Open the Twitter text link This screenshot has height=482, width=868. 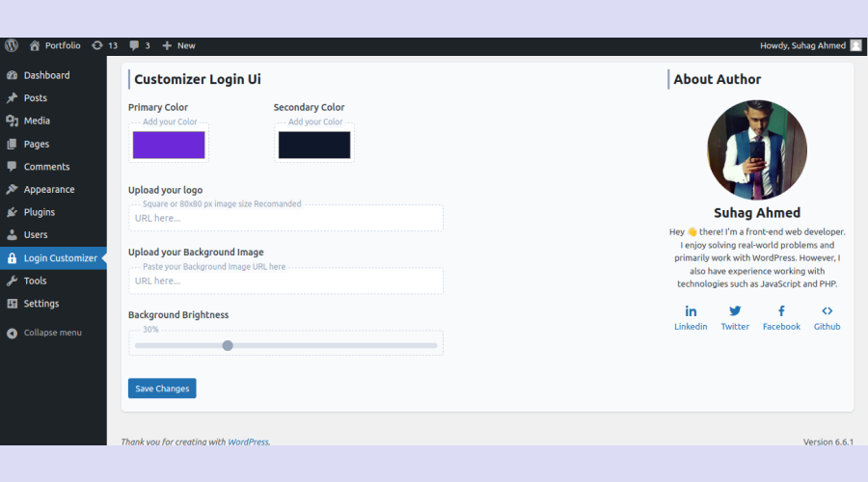coord(735,327)
